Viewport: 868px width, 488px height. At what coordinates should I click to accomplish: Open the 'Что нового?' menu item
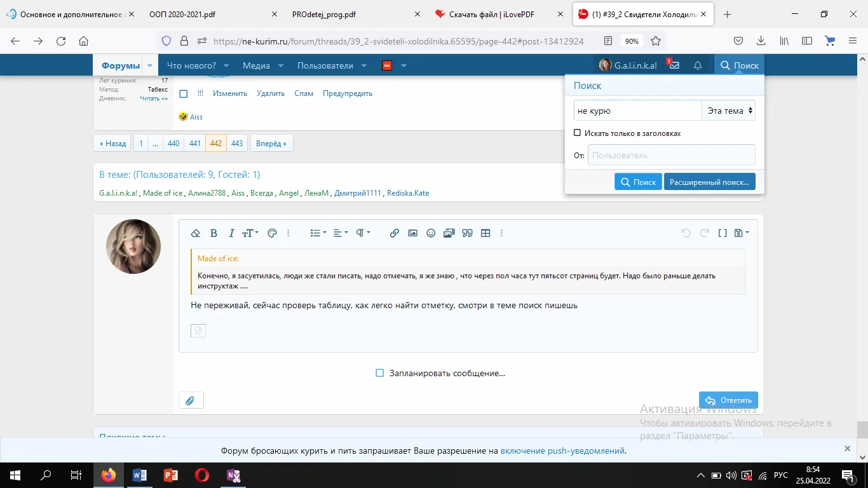point(191,65)
